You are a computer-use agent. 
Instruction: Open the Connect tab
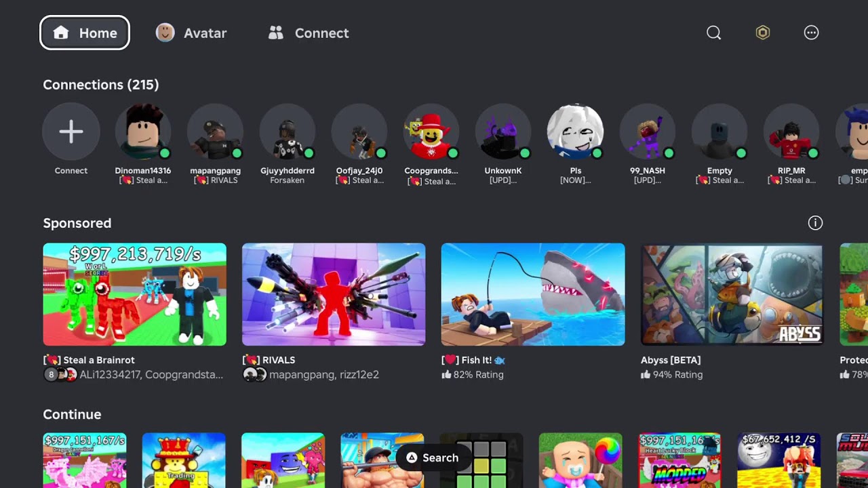click(309, 33)
